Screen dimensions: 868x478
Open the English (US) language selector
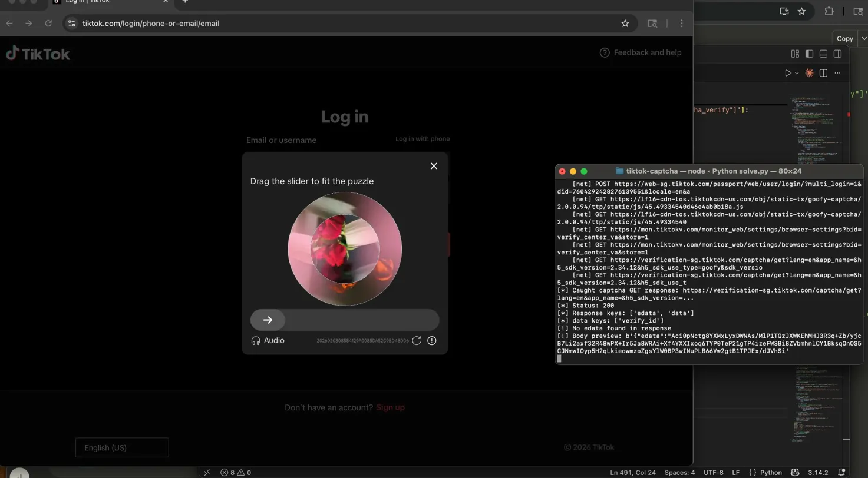point(121,447)
